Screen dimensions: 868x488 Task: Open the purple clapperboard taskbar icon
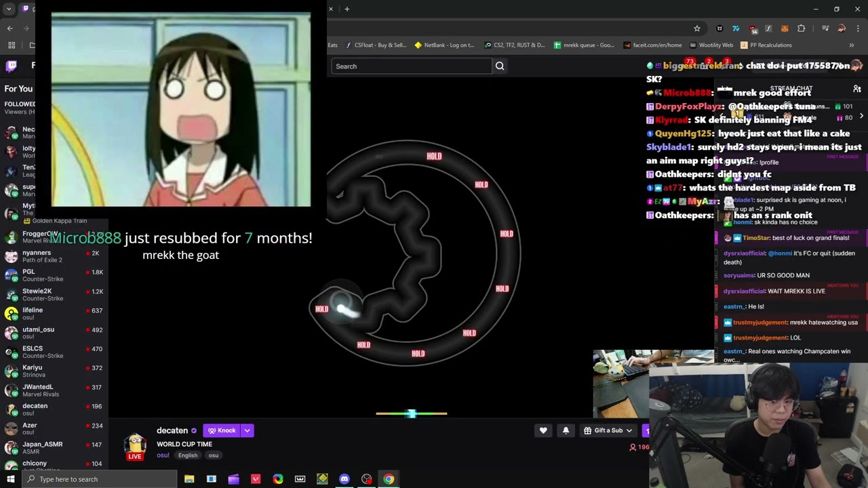click(234, 479)
